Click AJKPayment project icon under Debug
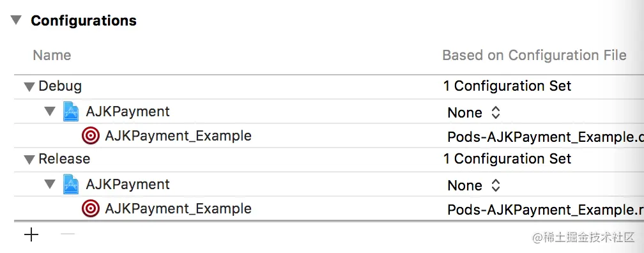Viewport: 644px width, 253px height. click(71, 112)
